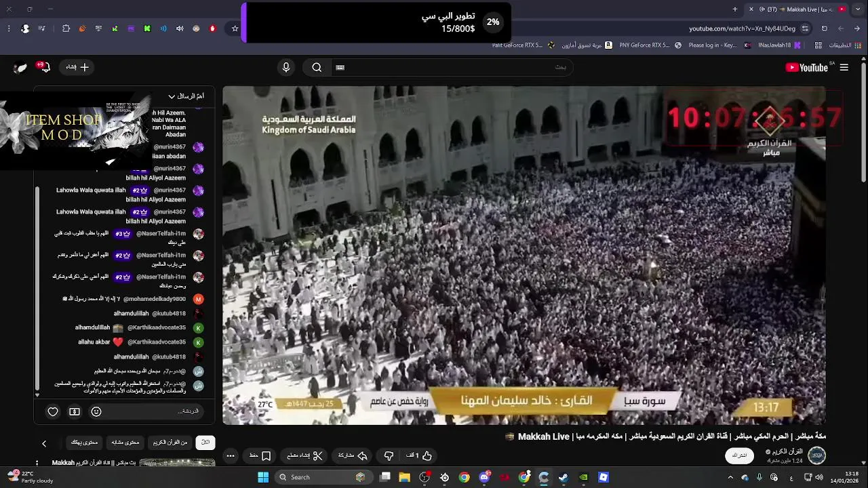Screen dimensions: 868x488
Task: Click the Create plus button
Action: [77, 67]
